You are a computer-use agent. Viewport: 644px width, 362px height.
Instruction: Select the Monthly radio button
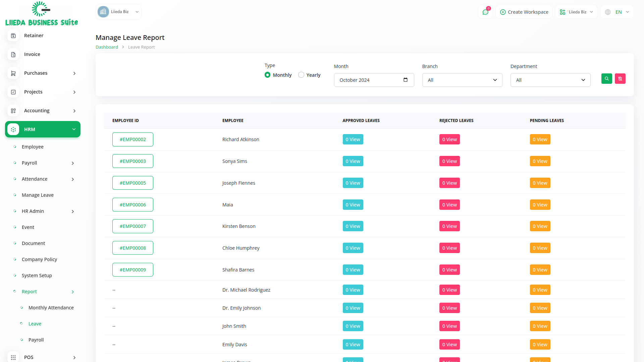(x=267, y=75)
